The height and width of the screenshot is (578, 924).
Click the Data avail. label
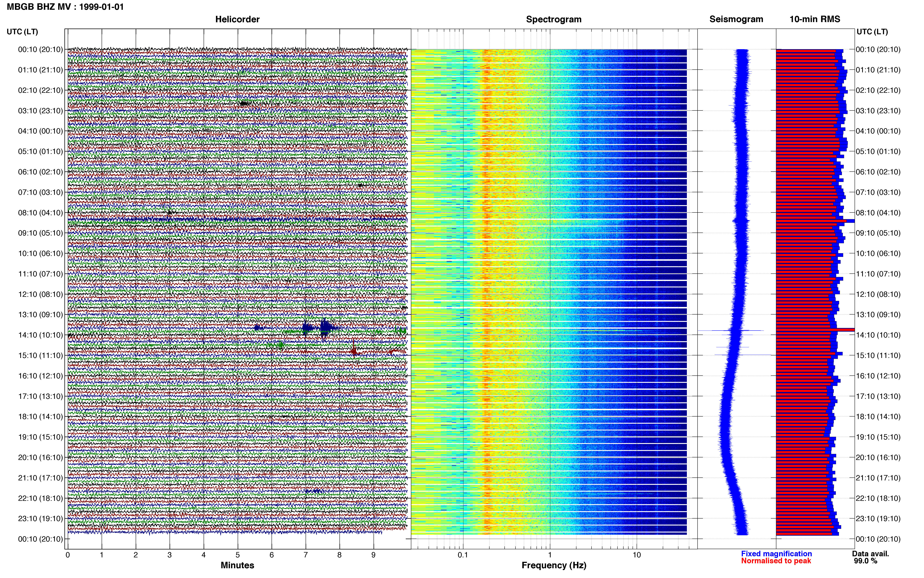coord(870,554)
